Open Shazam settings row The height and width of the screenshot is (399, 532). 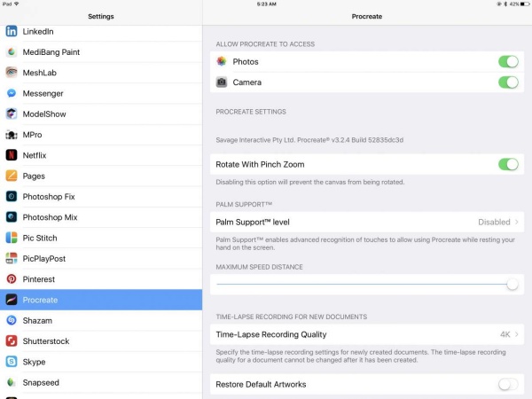tap(101, 321)
